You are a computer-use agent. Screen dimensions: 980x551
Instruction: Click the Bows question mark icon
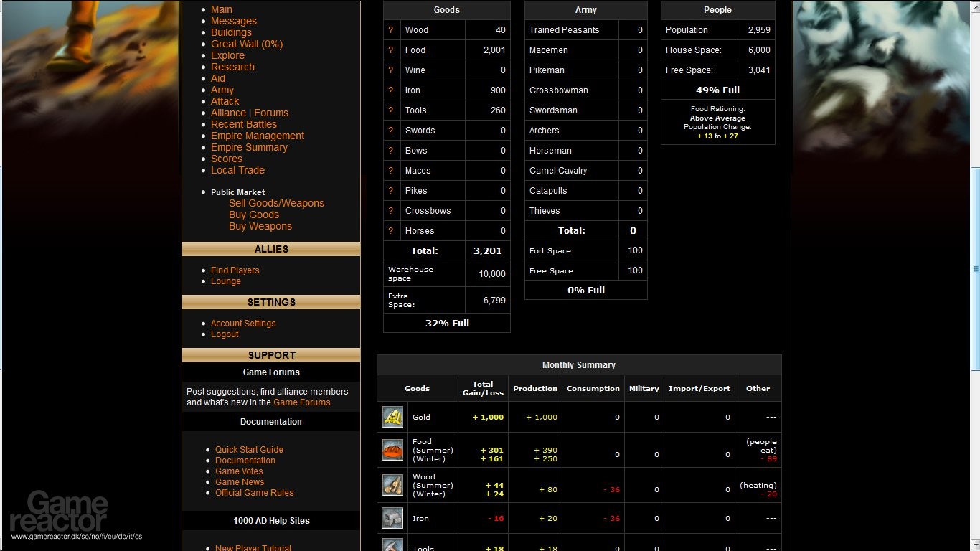click(x=390, y=150)
